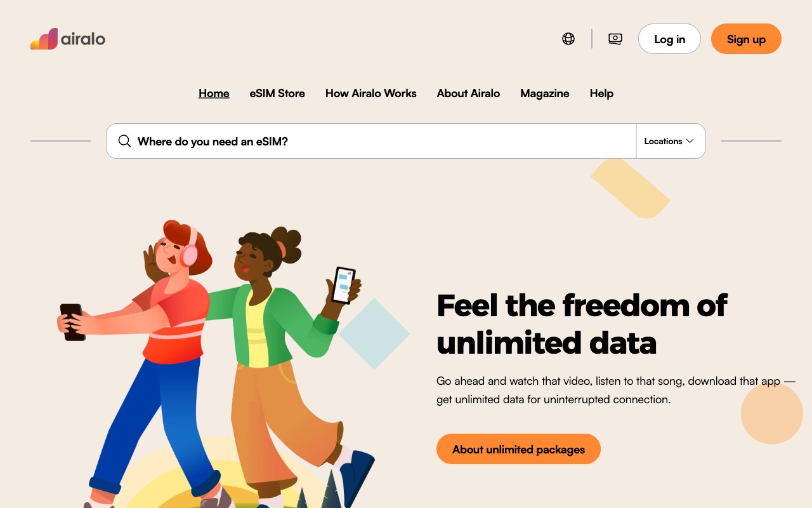The width and height of the screenshot is (812, 508).
Task: Open the language globe icon
Action: [x=568, y=39]
